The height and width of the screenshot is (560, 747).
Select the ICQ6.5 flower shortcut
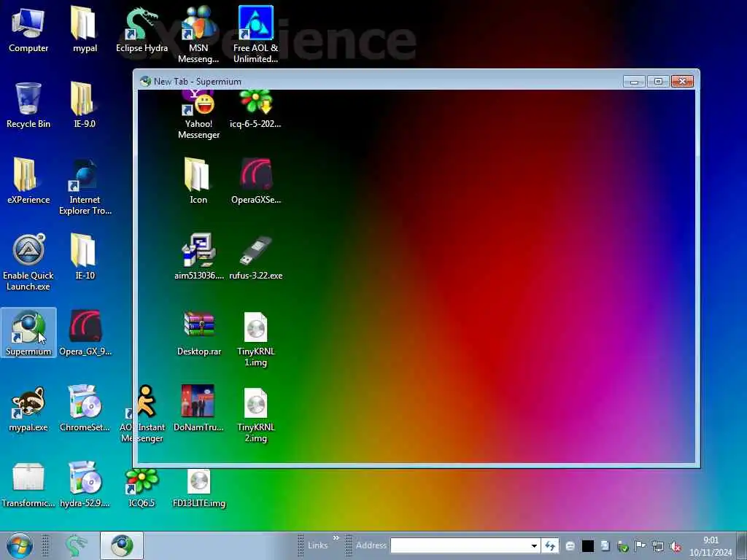click(142, 488)
